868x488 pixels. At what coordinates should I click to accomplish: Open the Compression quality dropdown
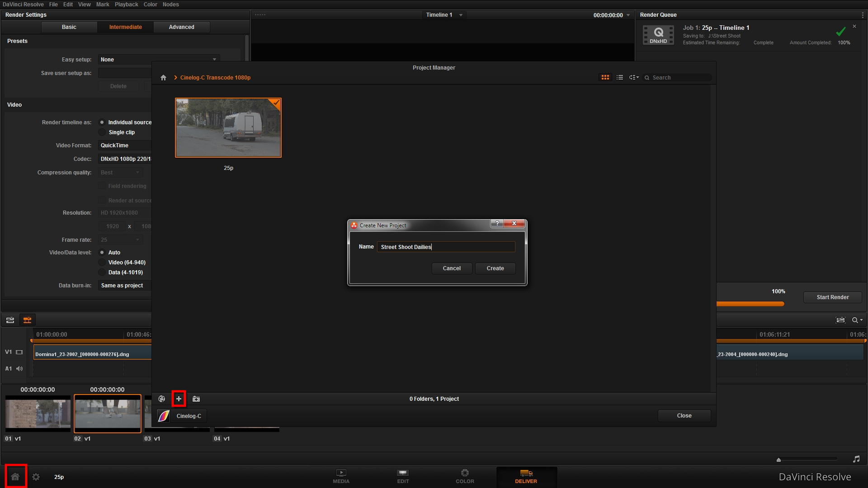tap(120, 173)
